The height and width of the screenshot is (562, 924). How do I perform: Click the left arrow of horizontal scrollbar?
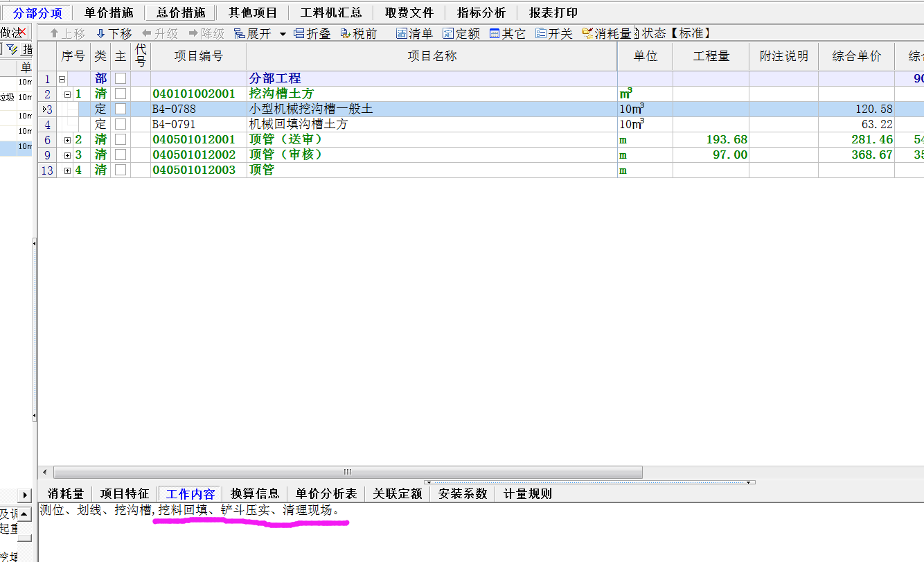[x=45, y=472]
